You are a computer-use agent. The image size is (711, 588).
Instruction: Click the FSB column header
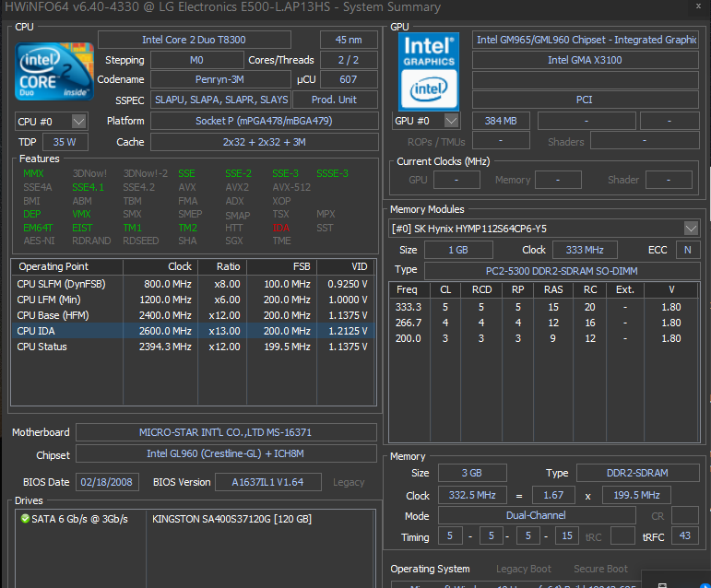281,267
